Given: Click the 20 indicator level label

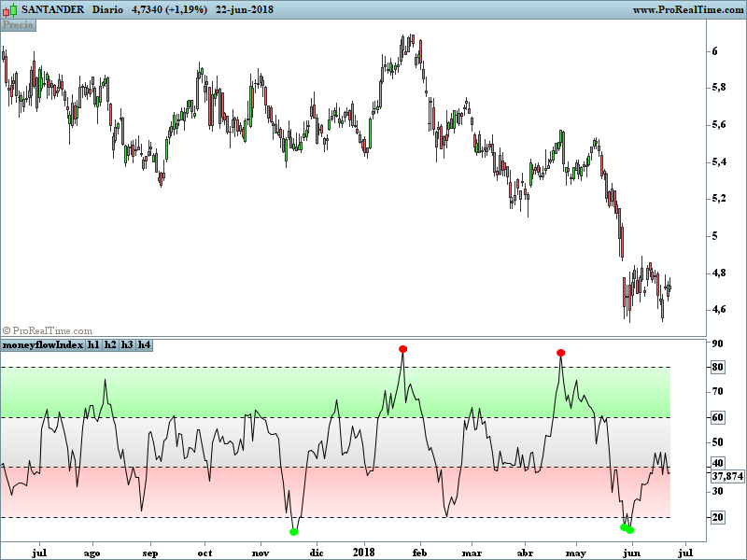Looking at the screenshot, I should [x=717, y=517].
